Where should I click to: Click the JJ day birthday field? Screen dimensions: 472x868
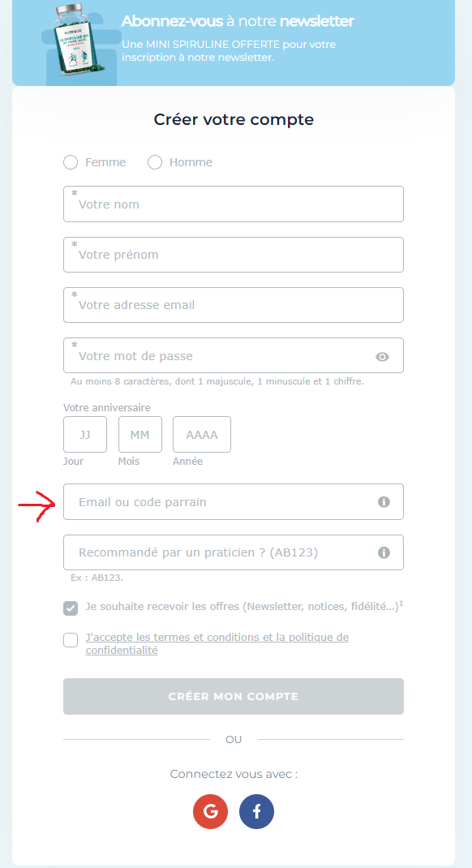[85, 435]
